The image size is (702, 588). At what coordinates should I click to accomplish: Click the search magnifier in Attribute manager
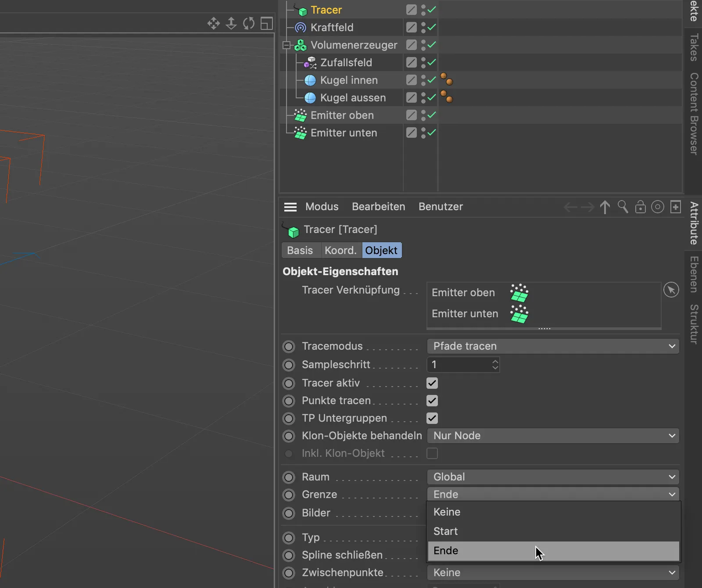click(623, 207)
